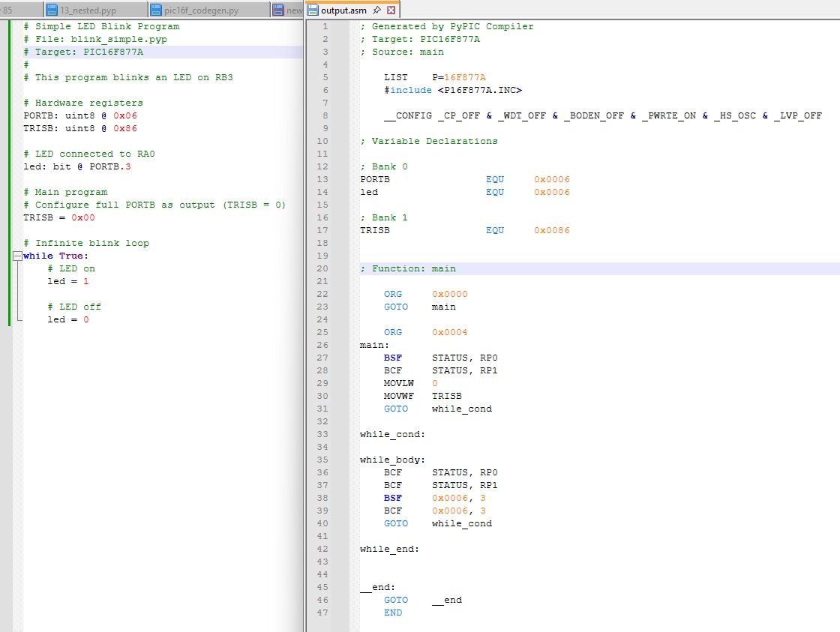Click the 'while_cond:' label
Screen dimensions: 840x632
point(393,434)
